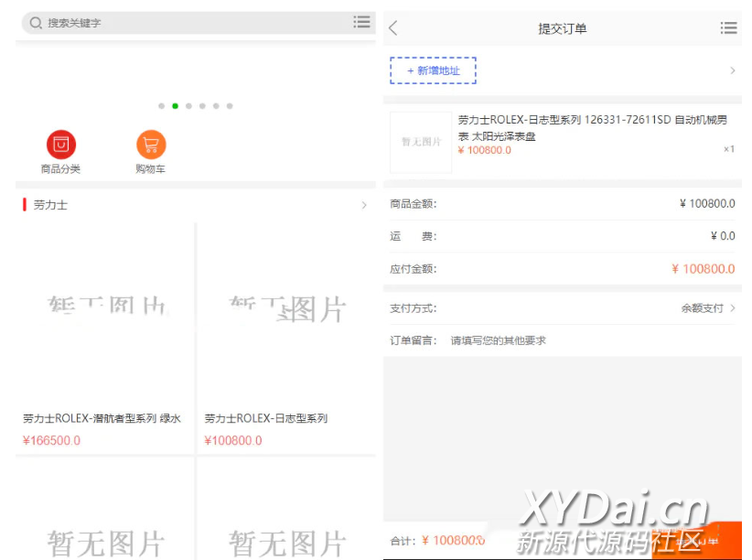Expand the 劳力士 section arrow
This screenshot has height=560, width=752.
pyautogui.click(x=363, y=205)
